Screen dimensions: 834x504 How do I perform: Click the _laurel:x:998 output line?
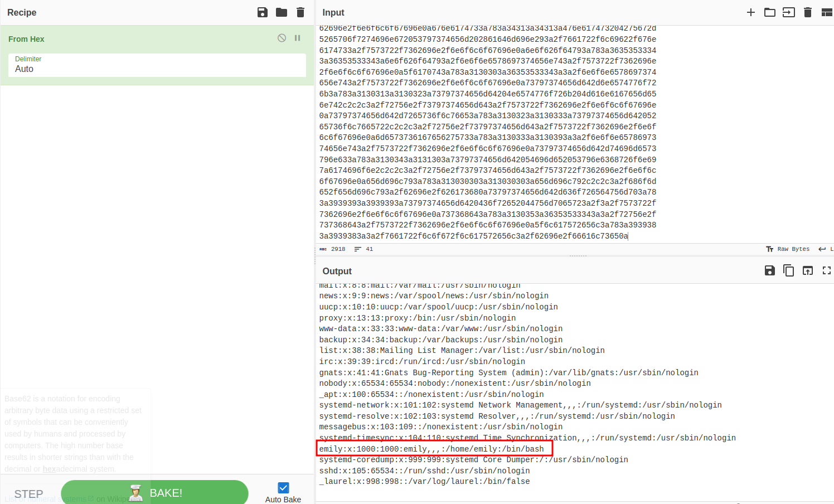coord(424,482)
